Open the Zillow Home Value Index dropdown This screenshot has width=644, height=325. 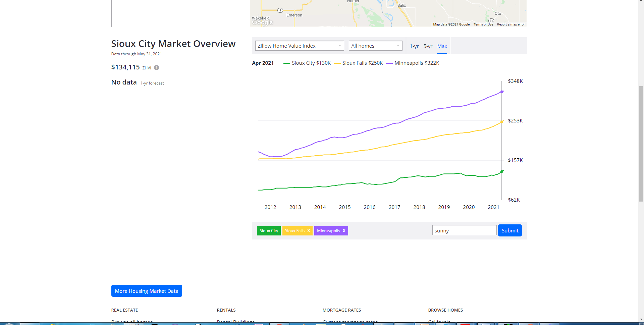pyautogui.click(x=300, y=46)
